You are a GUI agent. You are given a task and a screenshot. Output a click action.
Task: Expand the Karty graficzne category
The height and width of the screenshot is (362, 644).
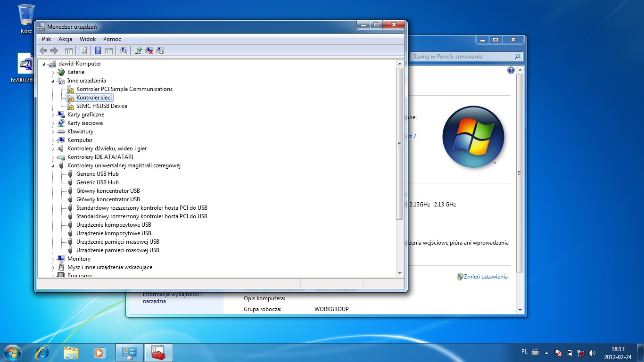pos(53,115)
